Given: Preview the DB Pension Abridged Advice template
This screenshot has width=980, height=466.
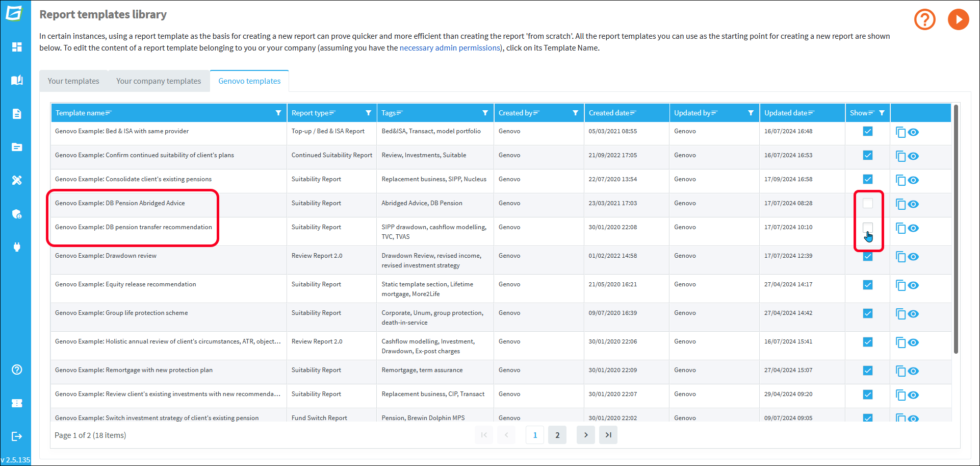Looking at the screenshot, I should click(913, 204).
